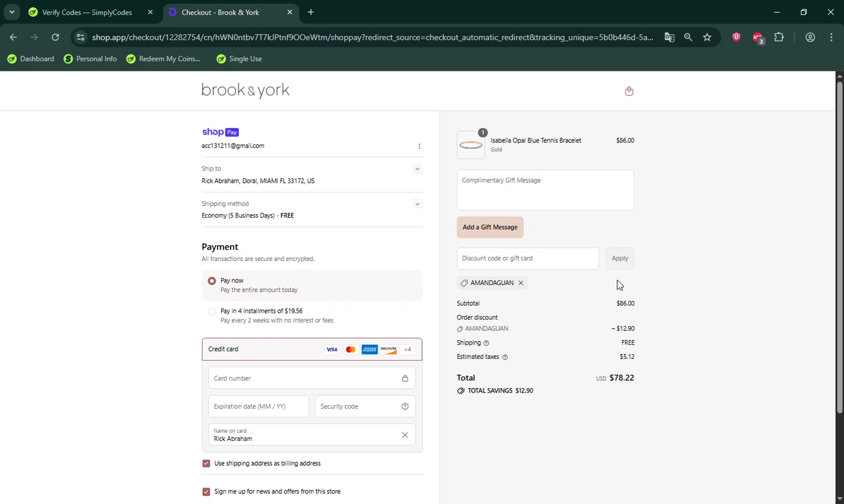Click the Discover card logo

click(x=389, y=349)
